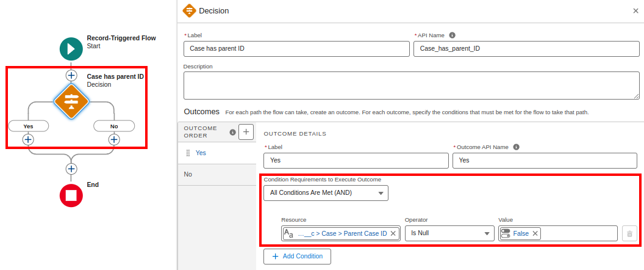Click the Outcome API Name info icon
The height and width of the screenshot is (270, 644).
coord(516,147)
